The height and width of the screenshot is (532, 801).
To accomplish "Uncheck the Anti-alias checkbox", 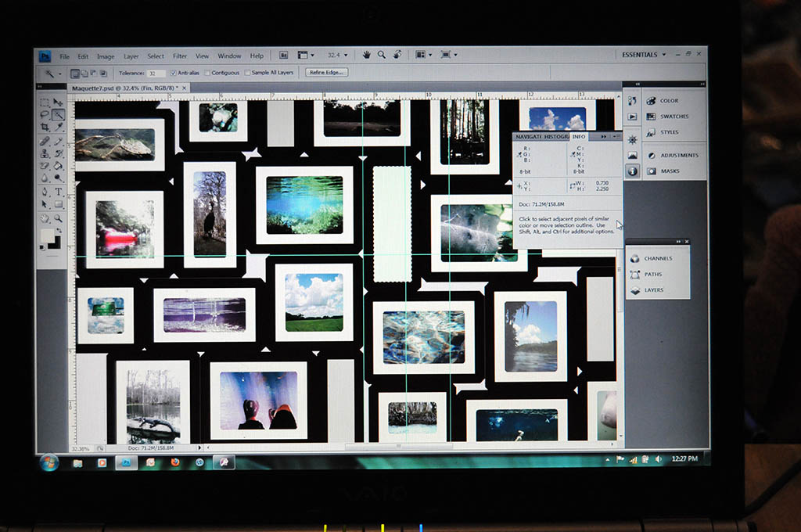I will (174, 73).
